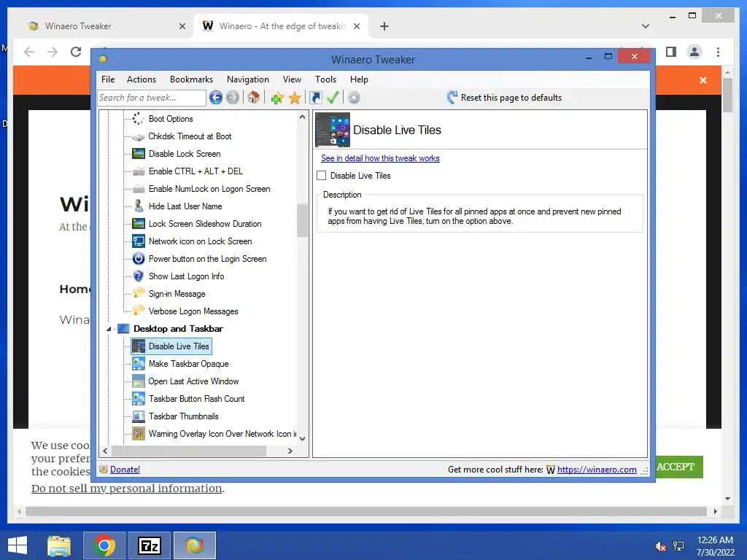Image resolution: width=747 pixels, height=560 pixels.
Task: Close the Winaero - At the edge browser tab
Action: [356, 26]
